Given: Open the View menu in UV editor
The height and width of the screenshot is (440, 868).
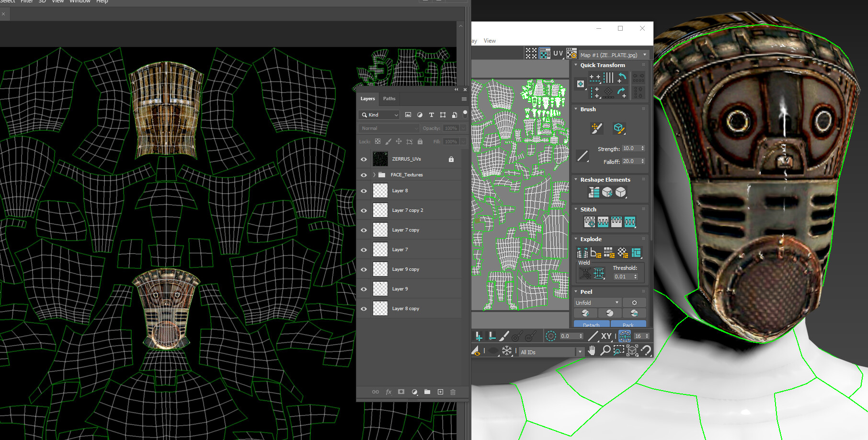Looking at the screenshot, I should [x=490, y=41].
